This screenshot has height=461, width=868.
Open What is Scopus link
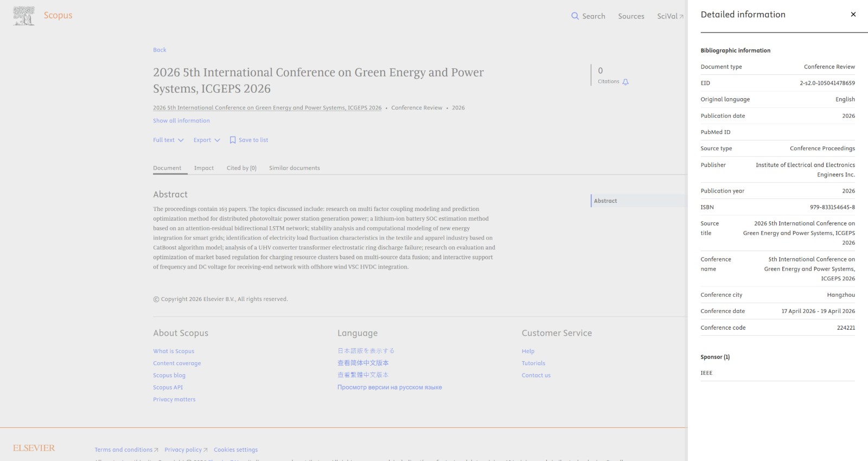(174, 351)
